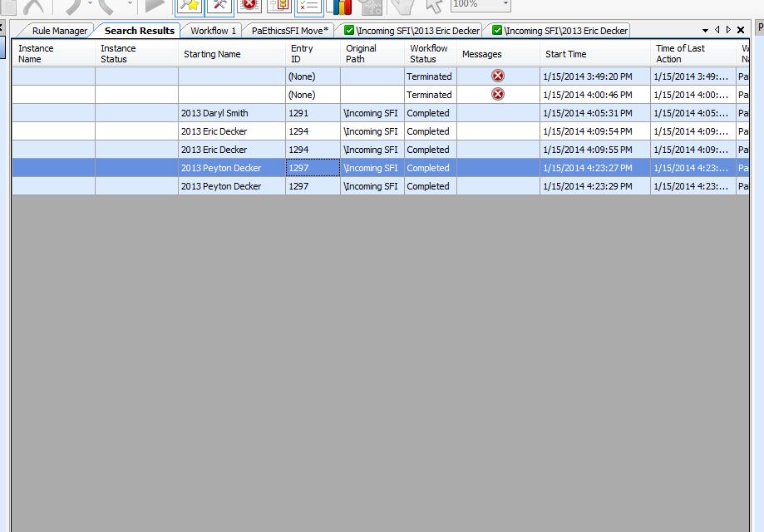Screen dimensions: 764x532
Task: Click the start time 1/15/2014 4:09:55 PM
Action: [595, 150]
